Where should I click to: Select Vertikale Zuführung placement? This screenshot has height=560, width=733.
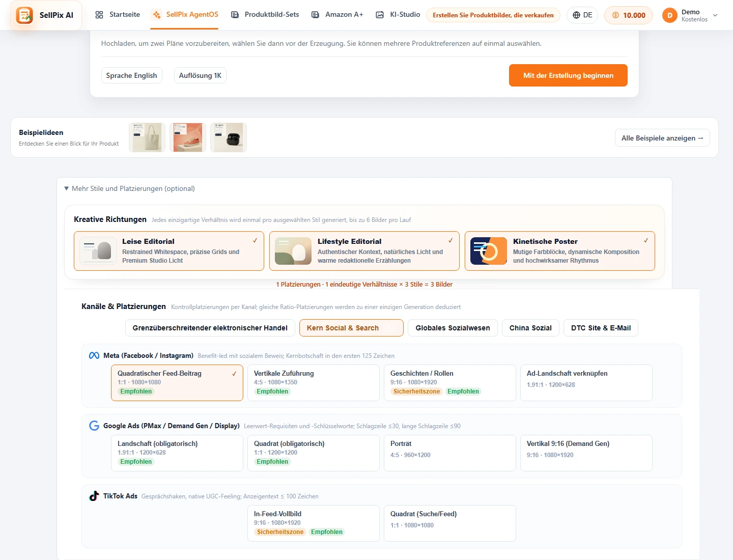[314, 383]
